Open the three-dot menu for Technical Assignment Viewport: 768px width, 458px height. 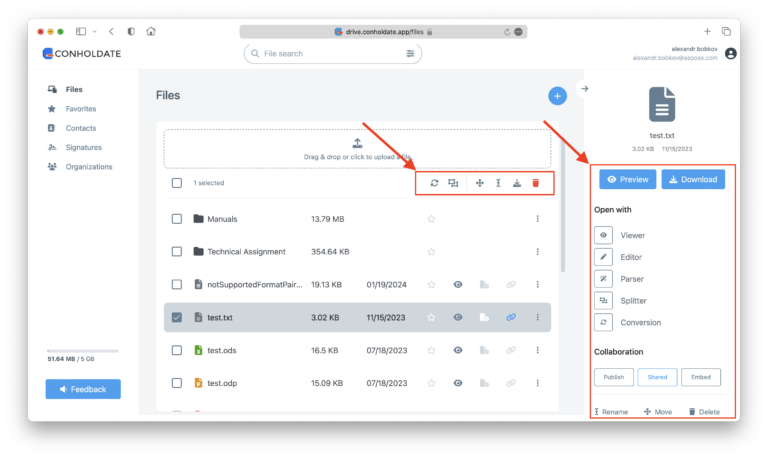(538, 252)
